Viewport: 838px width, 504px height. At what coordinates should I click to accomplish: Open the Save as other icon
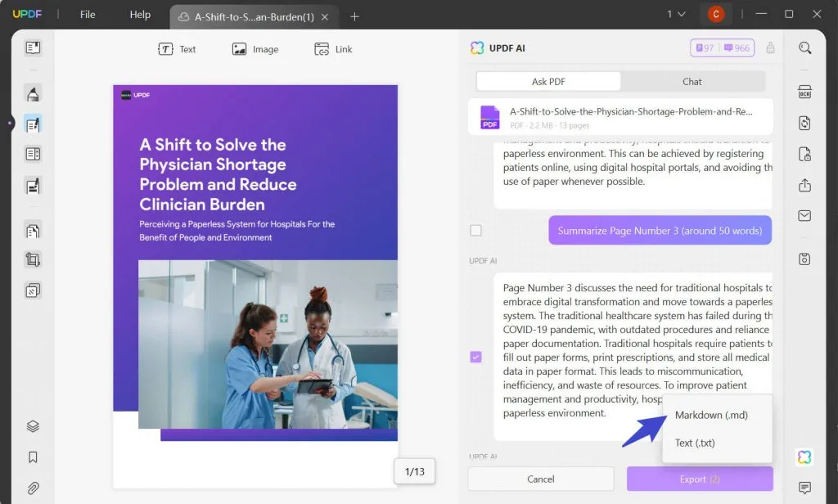tap(805, 259)
